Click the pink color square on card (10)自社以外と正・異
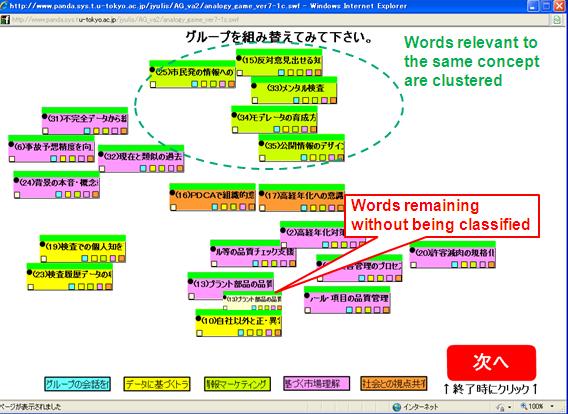The height and width of the screenshot is (414, 568). 269,333
